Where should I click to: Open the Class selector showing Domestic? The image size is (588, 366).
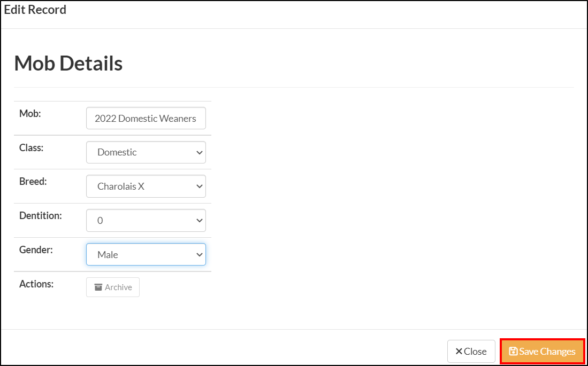click(x=146, y=152)
